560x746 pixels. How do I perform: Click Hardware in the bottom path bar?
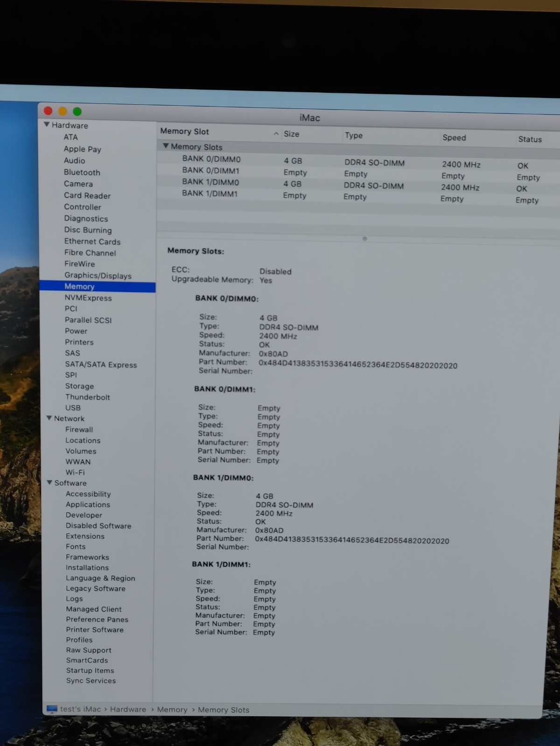point(128,709)
